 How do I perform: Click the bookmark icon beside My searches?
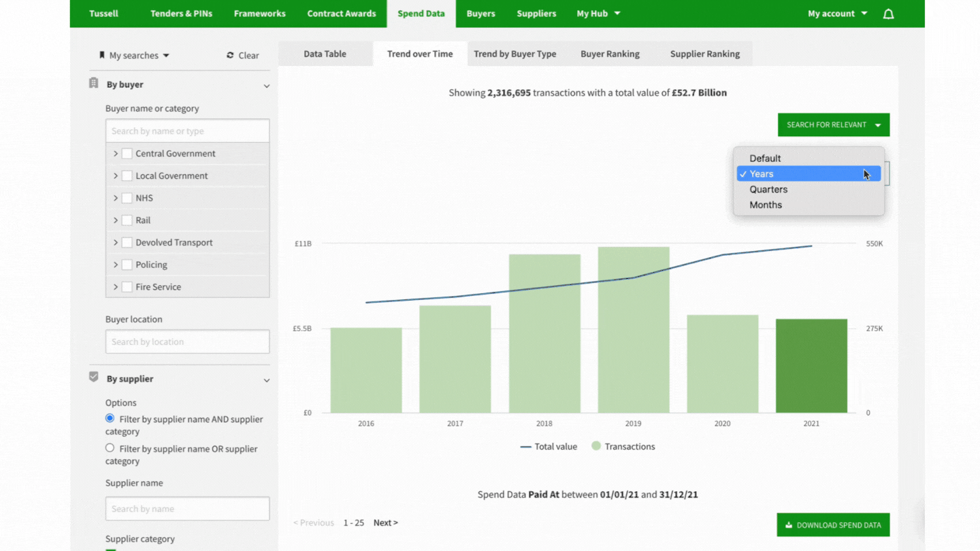(x=102, y=55)
